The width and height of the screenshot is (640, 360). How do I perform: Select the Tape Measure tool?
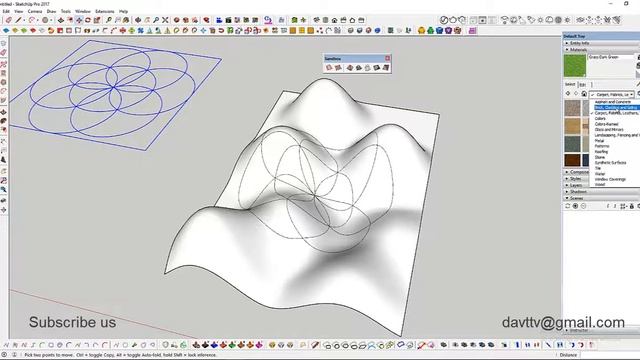pos(109,20)
